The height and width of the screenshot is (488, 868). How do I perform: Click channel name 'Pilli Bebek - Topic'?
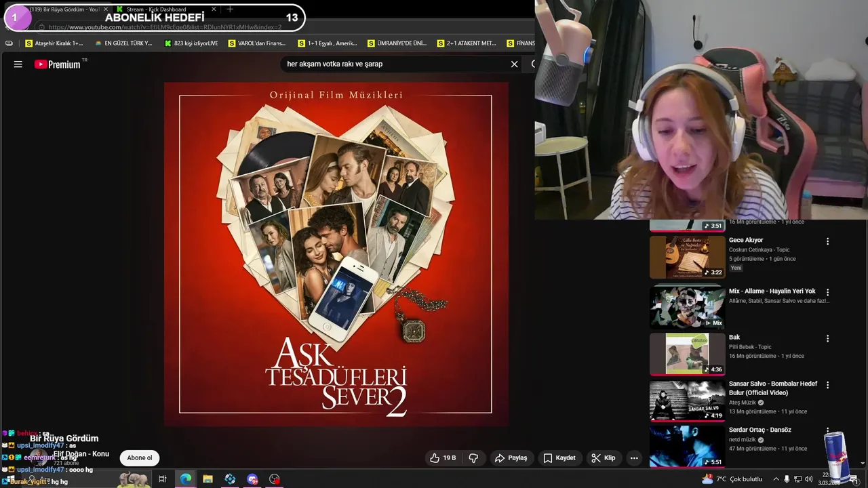(x=750, y=347)
